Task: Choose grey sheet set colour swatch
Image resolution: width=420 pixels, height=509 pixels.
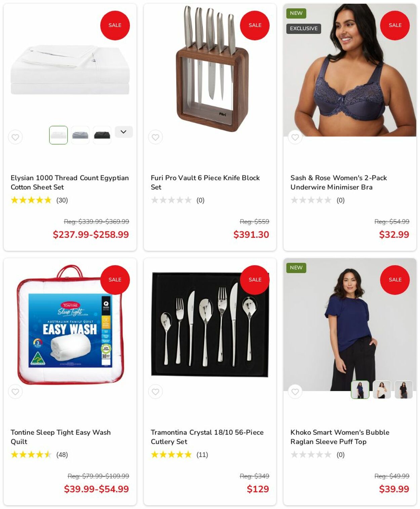Action: pos(80,135)
